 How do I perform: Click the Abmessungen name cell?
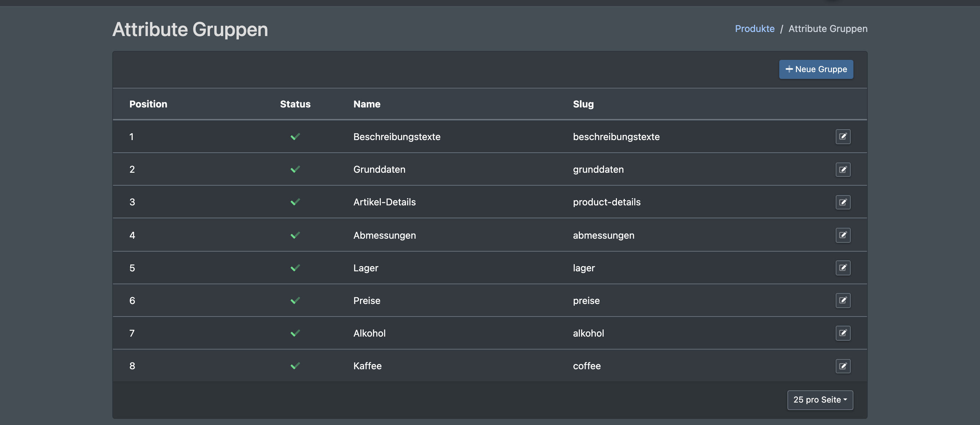point(384,236)
